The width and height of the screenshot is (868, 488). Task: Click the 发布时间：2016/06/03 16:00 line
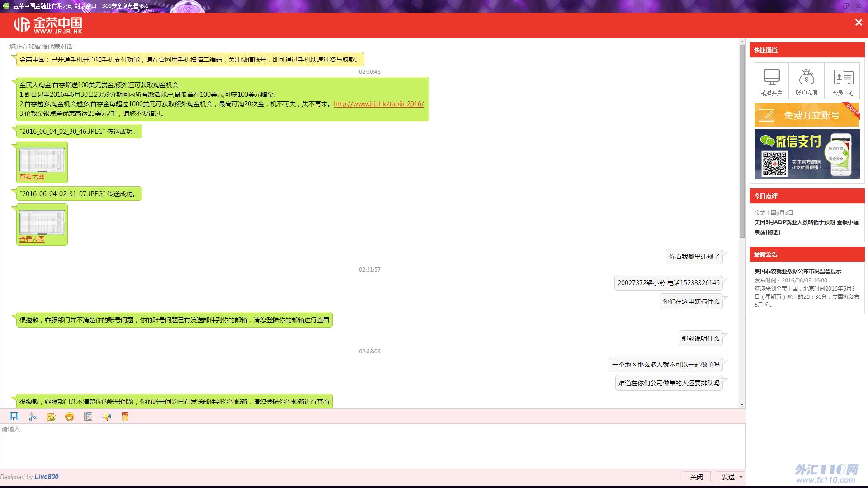(x=791, y=280)
